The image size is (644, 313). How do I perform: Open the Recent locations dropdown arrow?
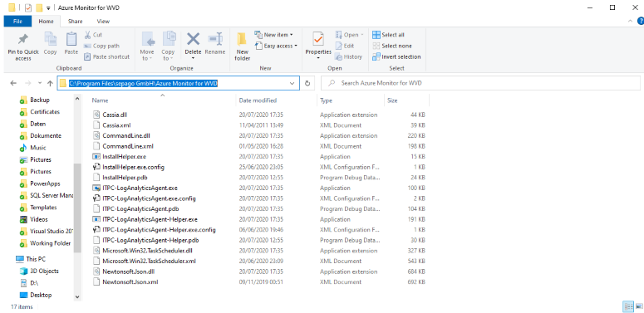[40, 83]
